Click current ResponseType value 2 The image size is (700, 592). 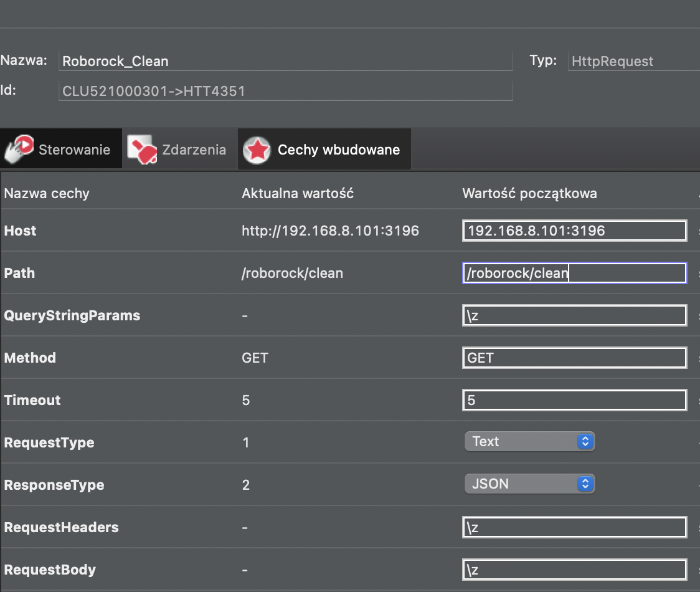pyautogui.click(x=246, y=485)
